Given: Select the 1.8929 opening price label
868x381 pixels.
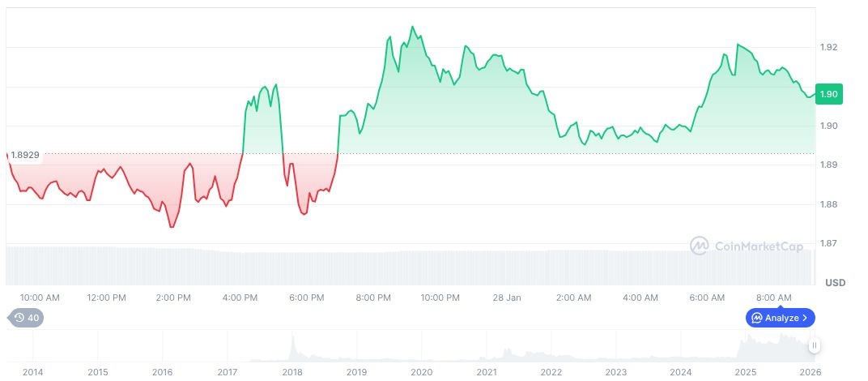Looking at the screenshot, I should click(26, 154).
